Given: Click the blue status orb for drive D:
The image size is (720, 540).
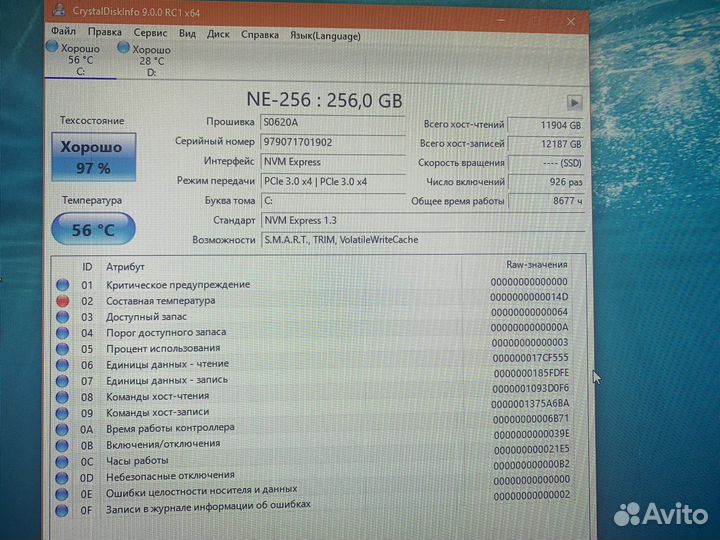Looking at the screenshot, I should click(123, 47).
